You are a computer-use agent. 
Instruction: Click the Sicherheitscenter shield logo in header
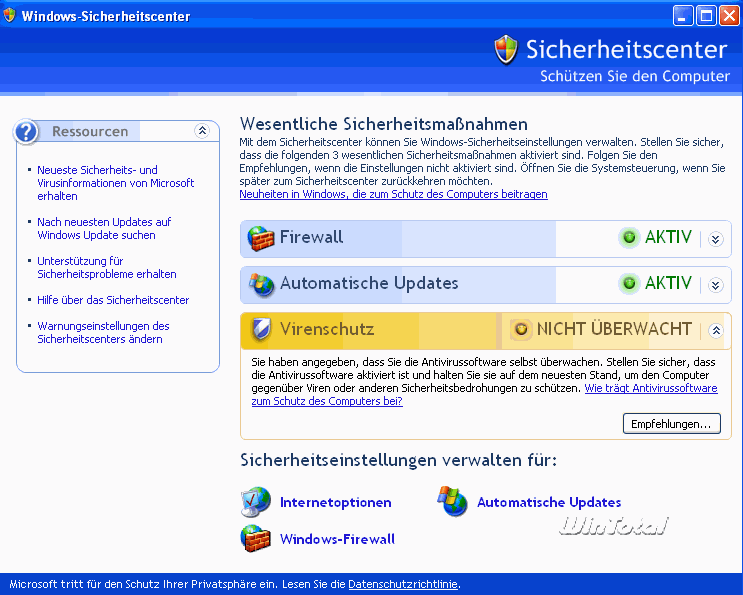[506, 49]
